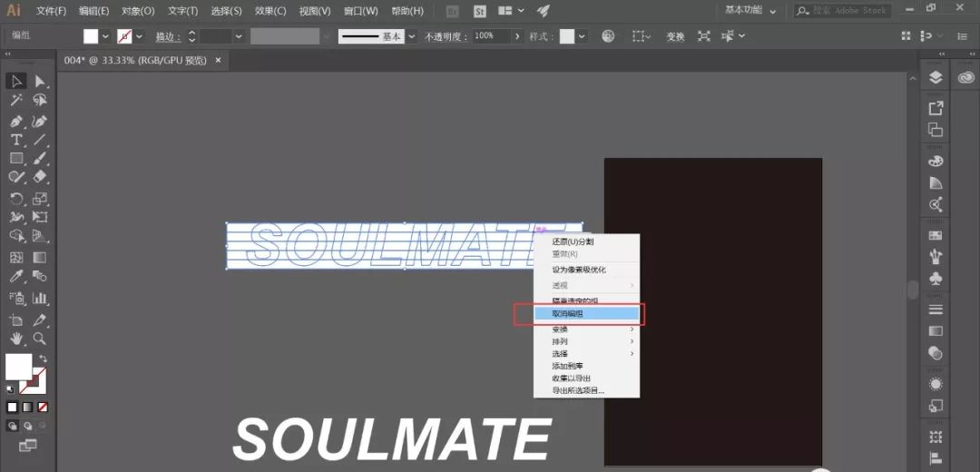Open the 样式 style dropdown

pos(582,36)
